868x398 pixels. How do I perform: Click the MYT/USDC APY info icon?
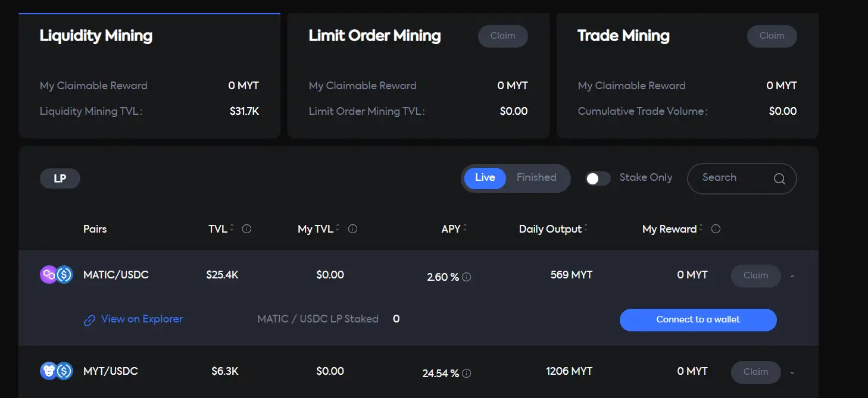tap(467, 374)
